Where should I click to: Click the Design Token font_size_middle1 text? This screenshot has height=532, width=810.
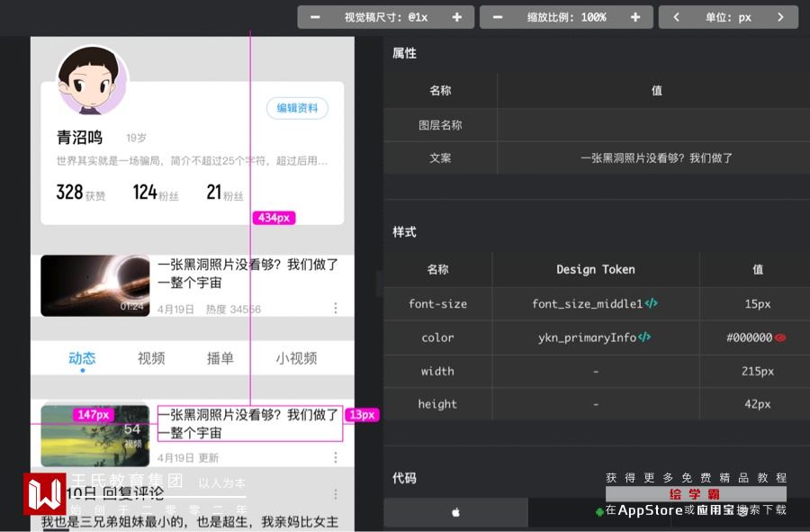click(588, 303)
